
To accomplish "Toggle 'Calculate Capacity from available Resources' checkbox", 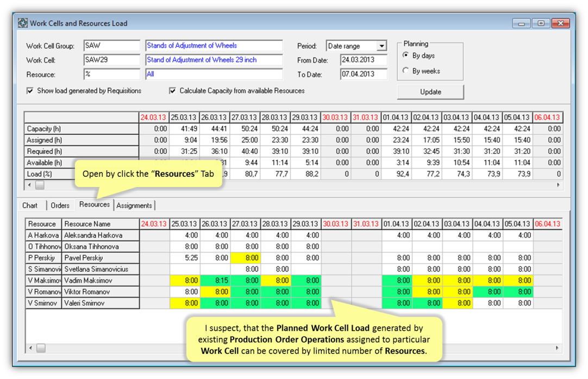I will tap(172, 91).
